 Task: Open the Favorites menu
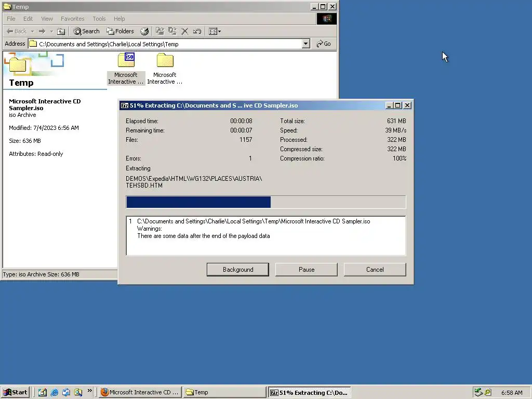coord(72,19)
